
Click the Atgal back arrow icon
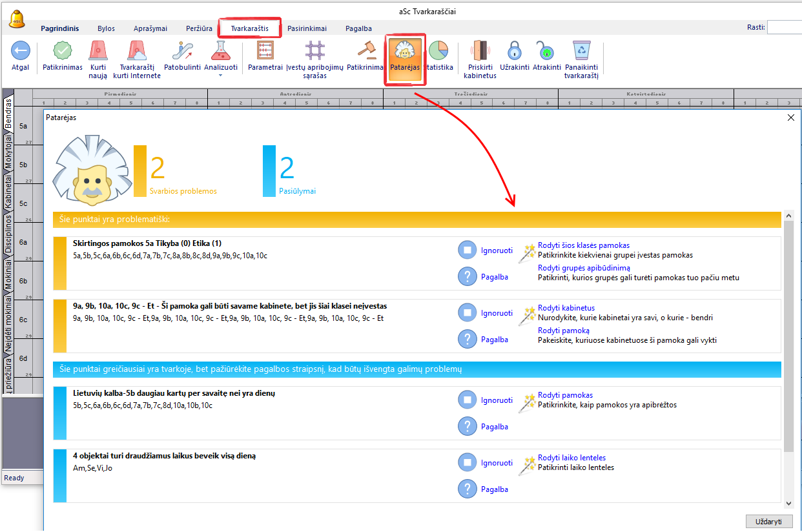pos(21,51)
